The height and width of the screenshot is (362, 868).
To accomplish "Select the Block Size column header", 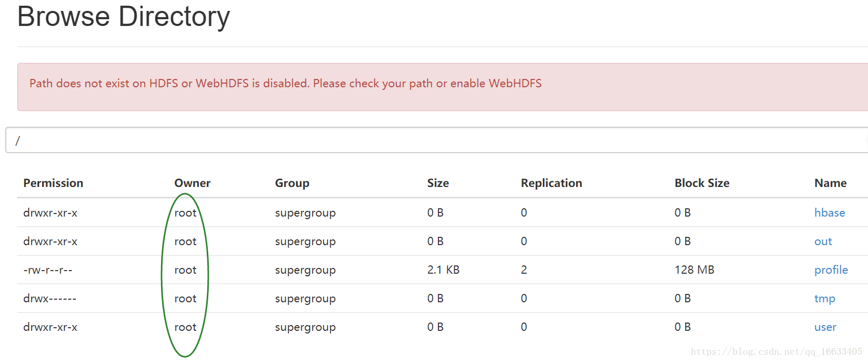I will tap(702, 183).
